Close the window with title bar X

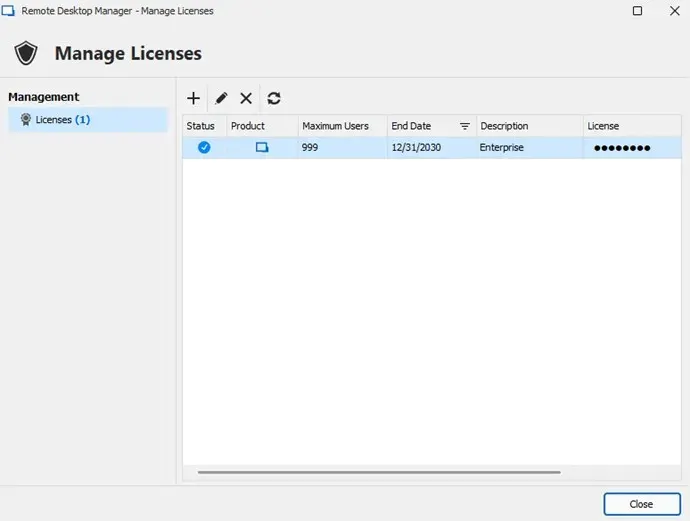tap(675, 11)
